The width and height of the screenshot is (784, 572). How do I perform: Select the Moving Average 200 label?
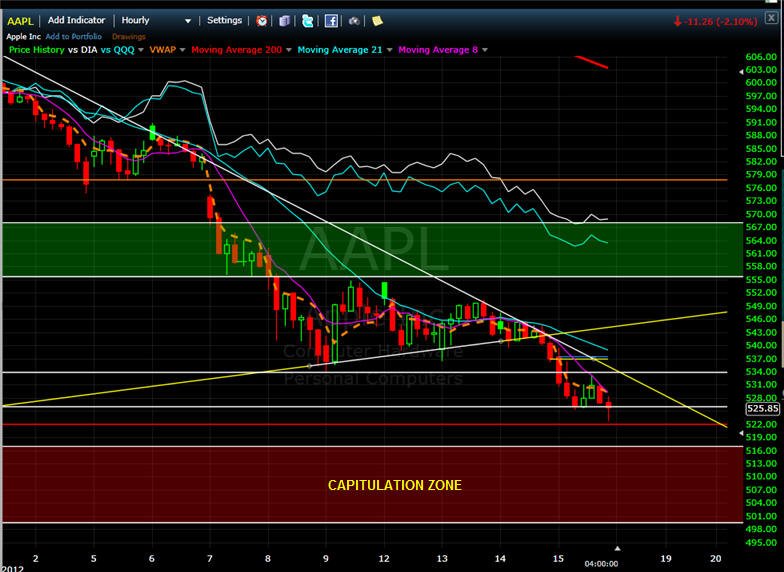(x=236, y=50)
